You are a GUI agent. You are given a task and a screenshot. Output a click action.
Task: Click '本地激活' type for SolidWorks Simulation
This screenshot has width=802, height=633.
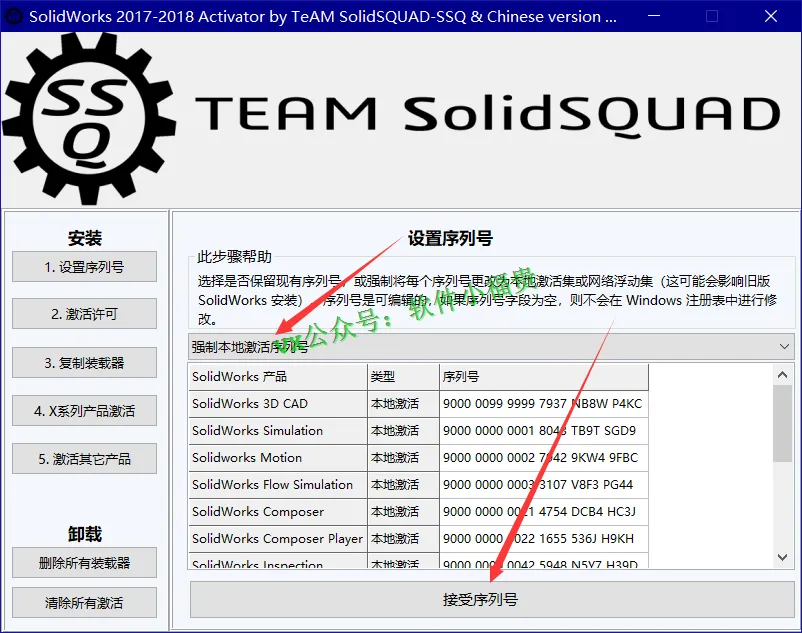click(x=403, y=431)
